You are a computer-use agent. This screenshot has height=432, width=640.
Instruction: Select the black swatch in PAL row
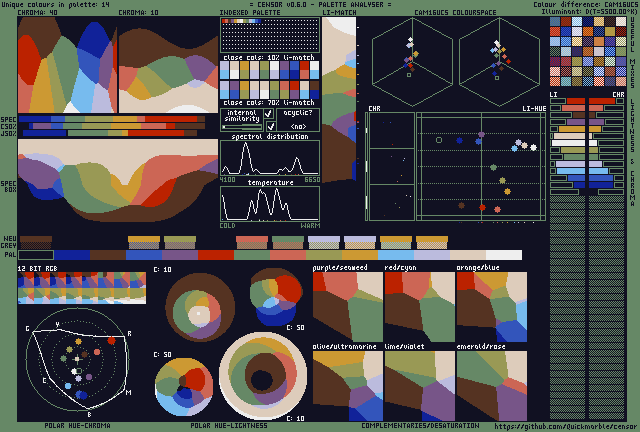pyautogui.click(x=36, y=255)
